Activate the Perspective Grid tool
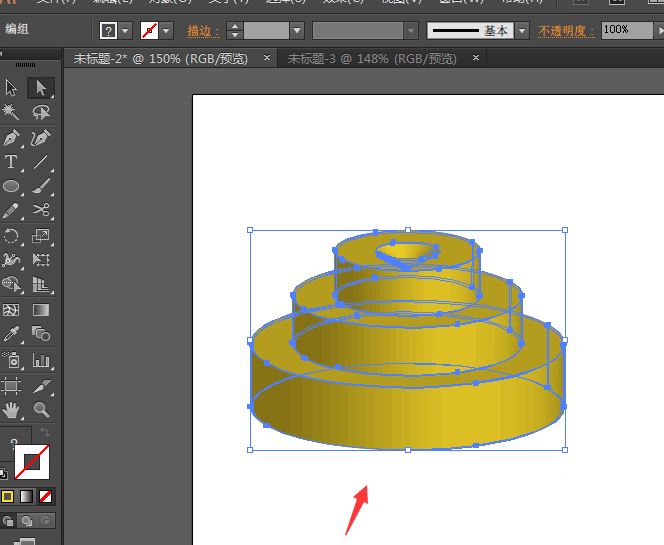The height and width of the screenshot is (545, 664). tap(41, 284)
